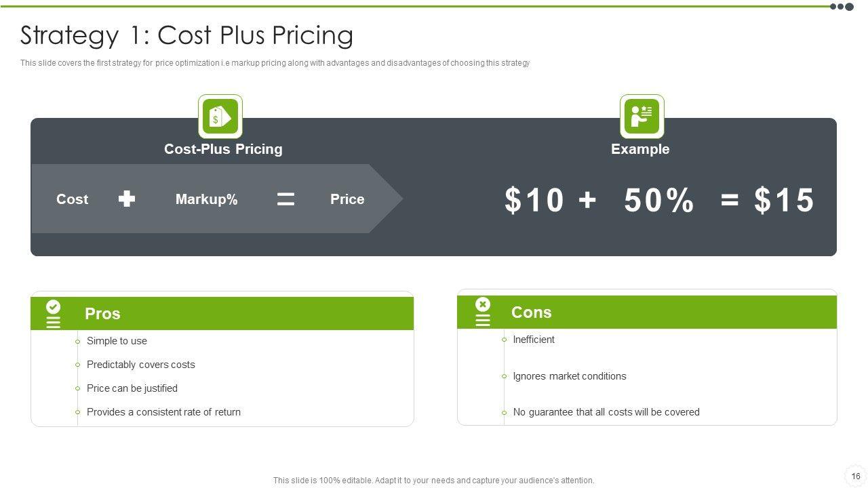Screen dimensions: 868x488
Task: Click the Markup% label in the formula
Action: click(206, 199)
